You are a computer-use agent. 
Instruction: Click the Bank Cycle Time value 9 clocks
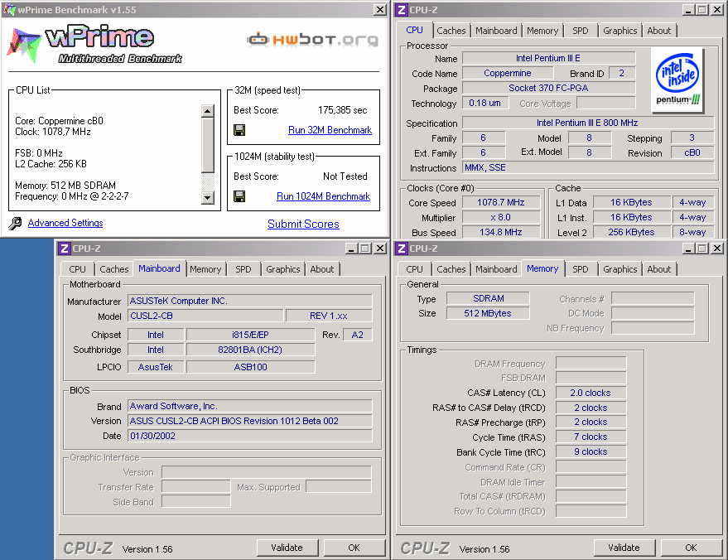point(591,451)
